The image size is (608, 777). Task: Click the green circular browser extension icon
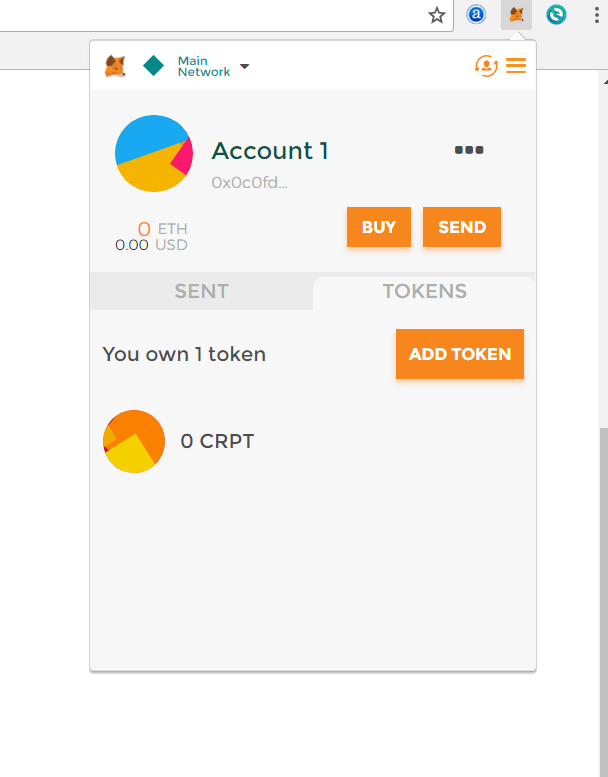tap(556, 15)
